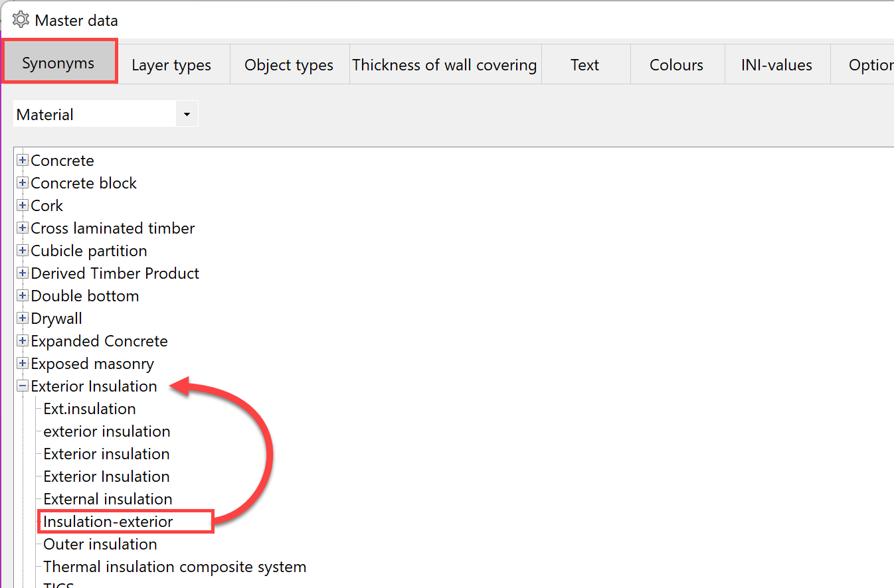
Task: Expand the Drywall node
Action: coord(23,319)
